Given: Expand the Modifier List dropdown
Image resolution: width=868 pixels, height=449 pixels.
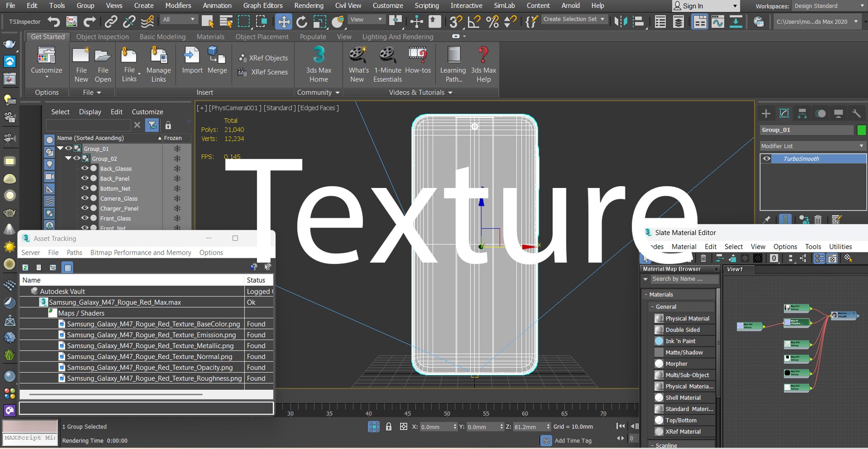Looking at the screenshot, I should (812, 146).
